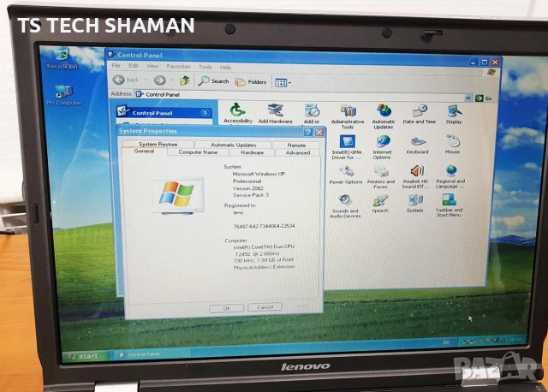Open the Views dropdown in toolbar
Viewport: 548px width, 392px height.
click(283, 83)
